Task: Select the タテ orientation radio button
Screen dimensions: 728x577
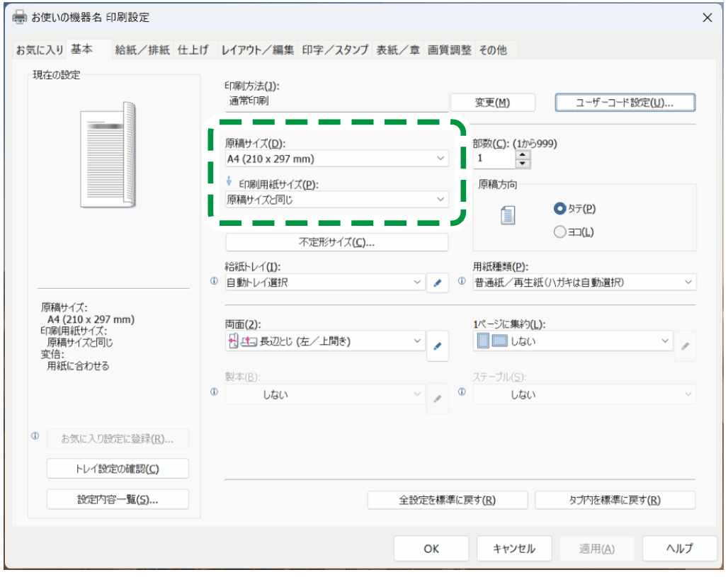Action: [x=560, y=208]
